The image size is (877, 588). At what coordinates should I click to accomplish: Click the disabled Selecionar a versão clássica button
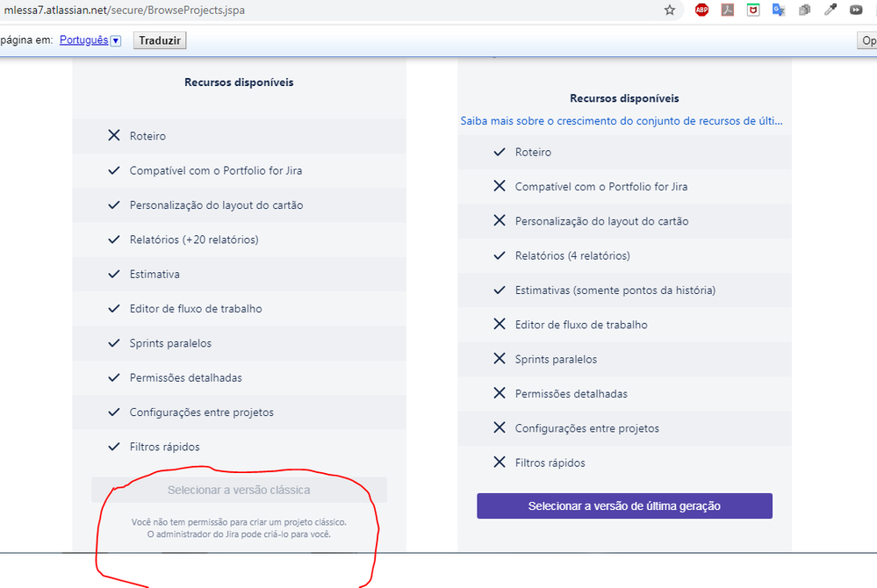click(239, 490)
